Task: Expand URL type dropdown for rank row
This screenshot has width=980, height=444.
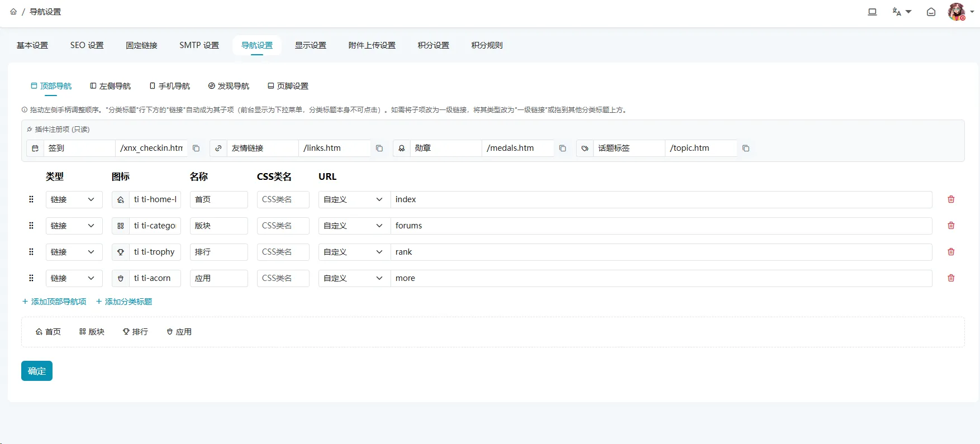Action: [x=354, y=252]
